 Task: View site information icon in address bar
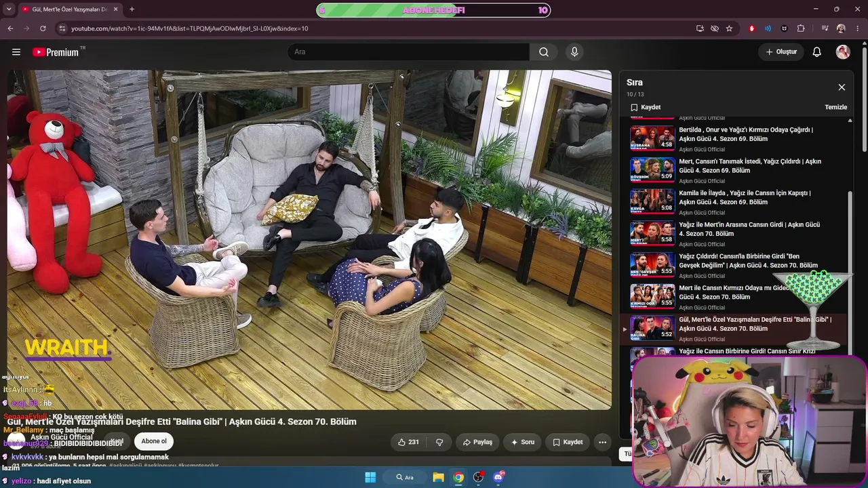tap(62, 28)
